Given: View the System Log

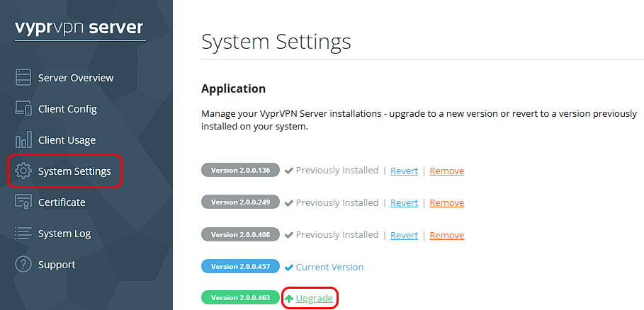Looking at the screenshot, I should (x=64, y=234).
